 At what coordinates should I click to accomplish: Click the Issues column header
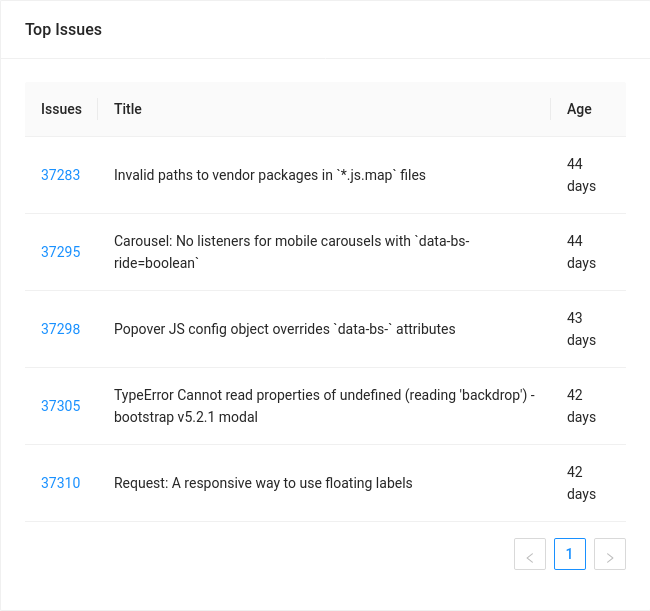(x=61, y=109)
